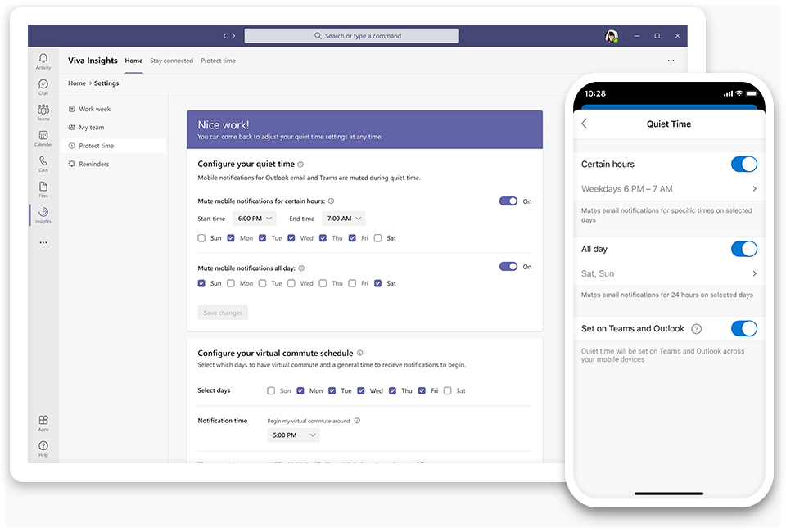Open the Files icon
The image size is (786, 532).
coord(43,188)
